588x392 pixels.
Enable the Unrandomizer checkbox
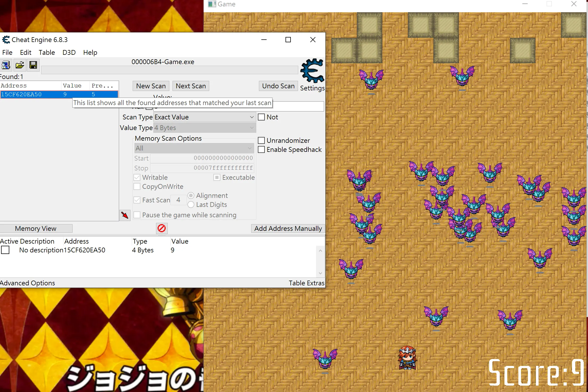(x=261, y=140)
